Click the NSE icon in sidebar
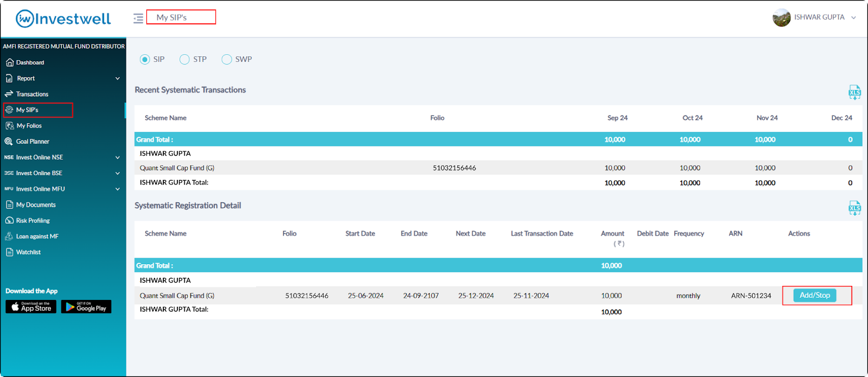Viewport: 868px width, 377px height. pyautogui.click(x=9, y=157)
